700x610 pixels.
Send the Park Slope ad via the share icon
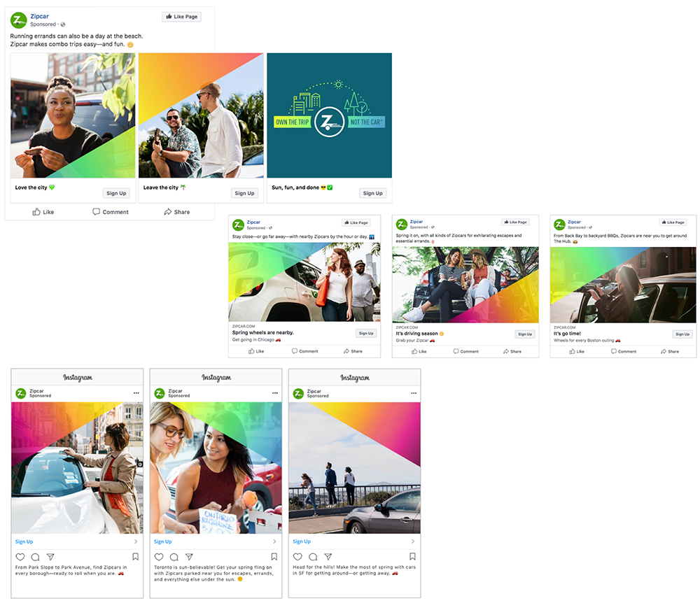click(50, 557)
